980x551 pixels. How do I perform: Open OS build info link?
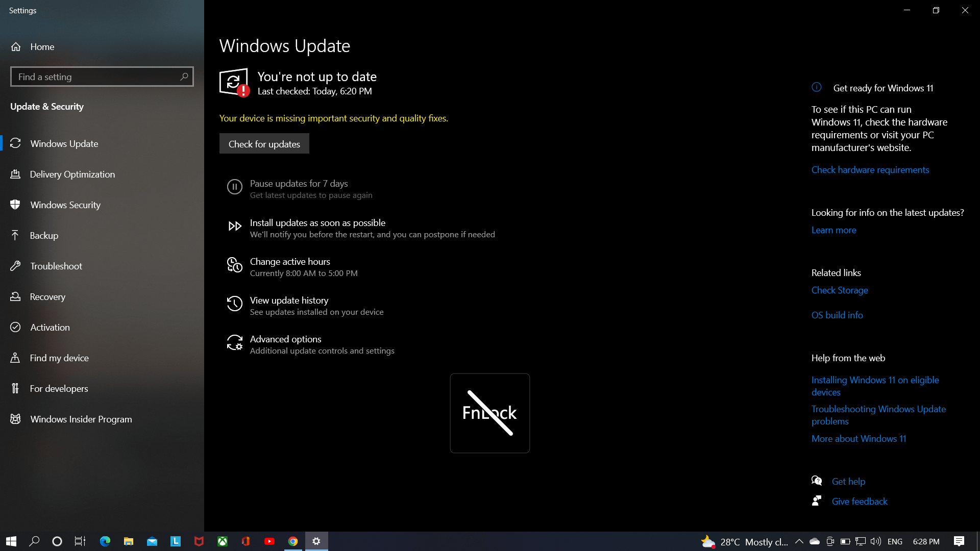coord(837,315)
